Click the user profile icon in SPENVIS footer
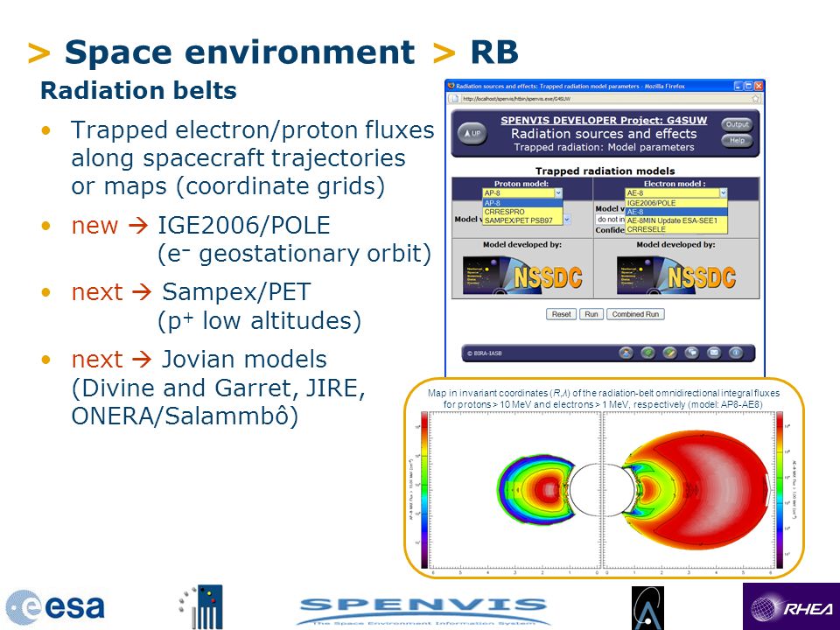This screenshot has height=630, width=840. pos(626,353)
